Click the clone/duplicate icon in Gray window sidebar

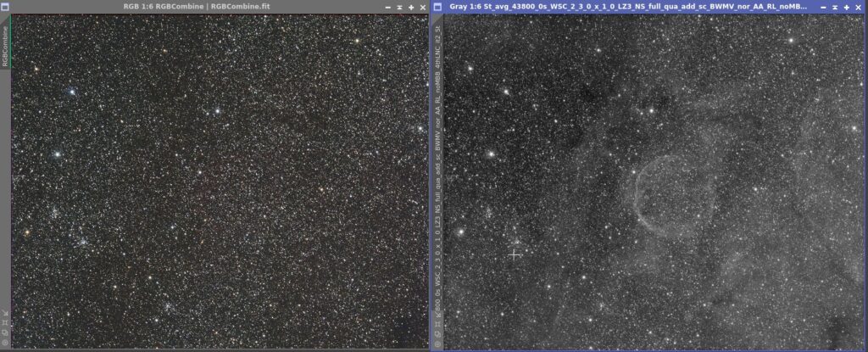point(438,334)
